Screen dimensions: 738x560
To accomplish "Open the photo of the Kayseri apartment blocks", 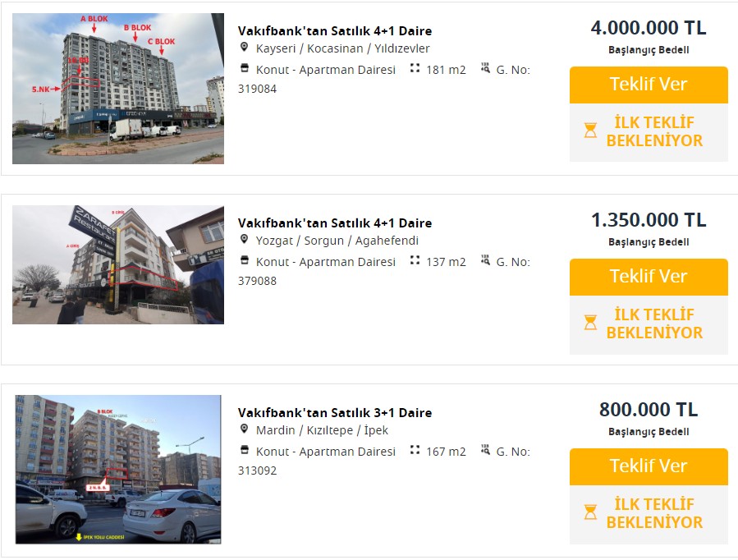I will pos(117,86).
